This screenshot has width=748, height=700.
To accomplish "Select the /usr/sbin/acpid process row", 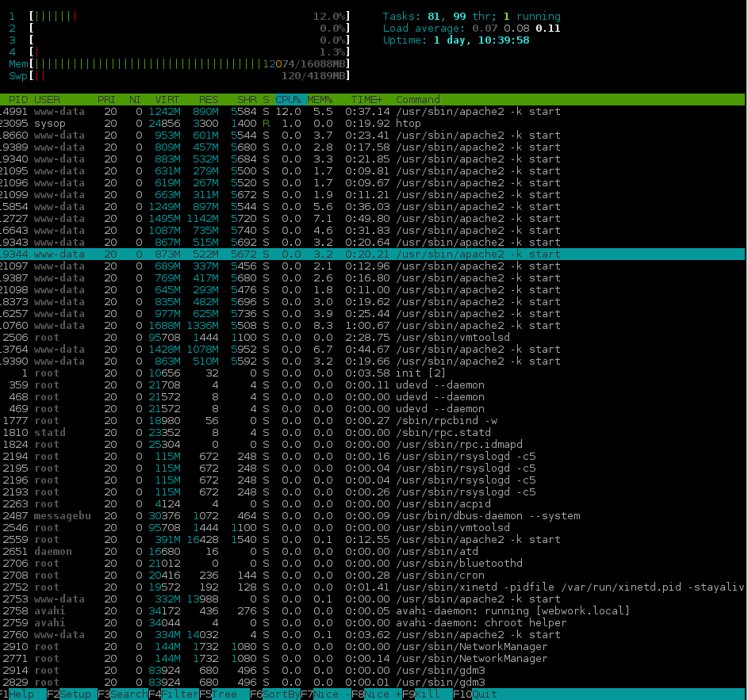I will pos(372,504).
